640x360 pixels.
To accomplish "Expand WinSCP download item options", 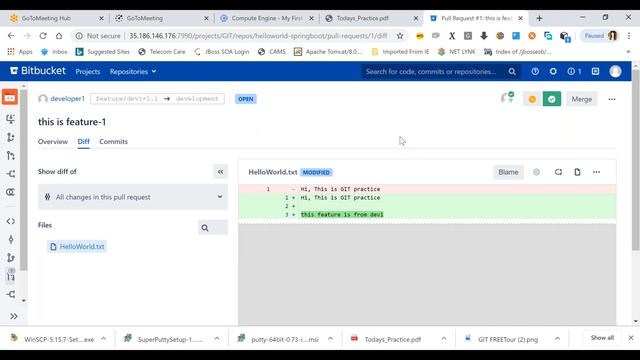I will (x=103, y=339).
